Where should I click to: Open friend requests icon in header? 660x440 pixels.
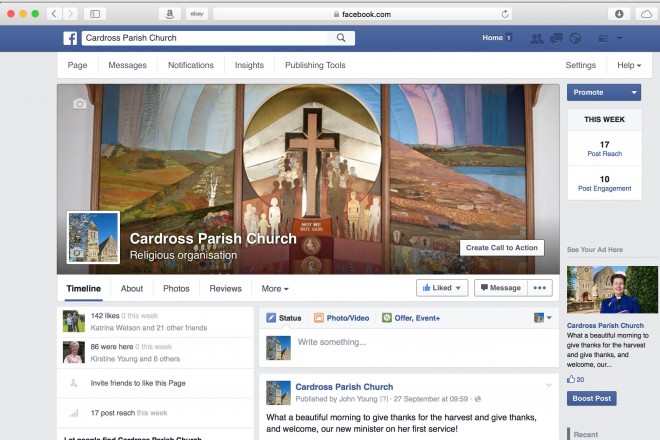click(537, 38)
